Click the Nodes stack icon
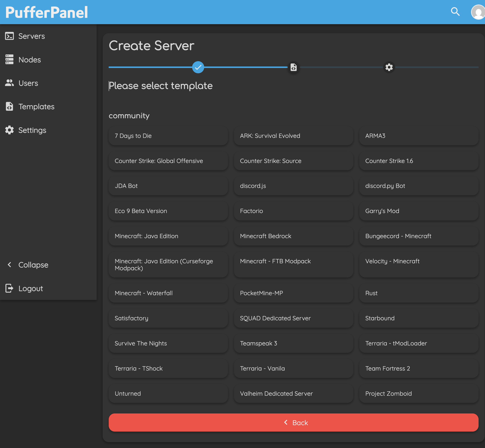Image resolution: width=485 pixels, height=448 pixels. pyautogui.click(x=9, y=60)
